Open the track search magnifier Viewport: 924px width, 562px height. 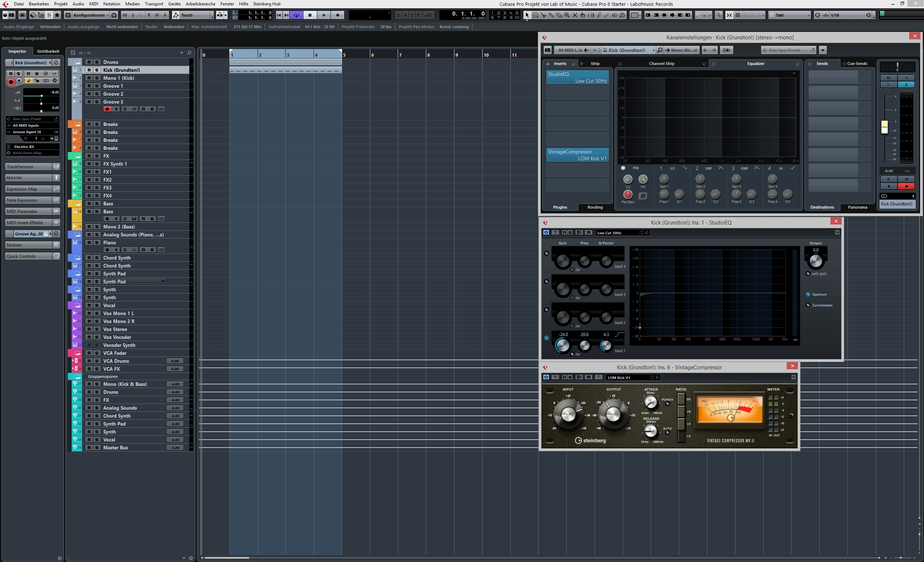189,53
